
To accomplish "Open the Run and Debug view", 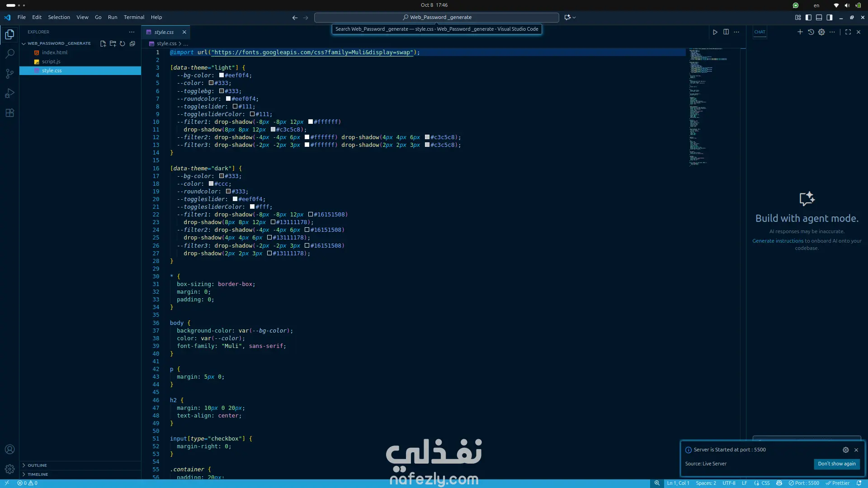I will [9, 94].
